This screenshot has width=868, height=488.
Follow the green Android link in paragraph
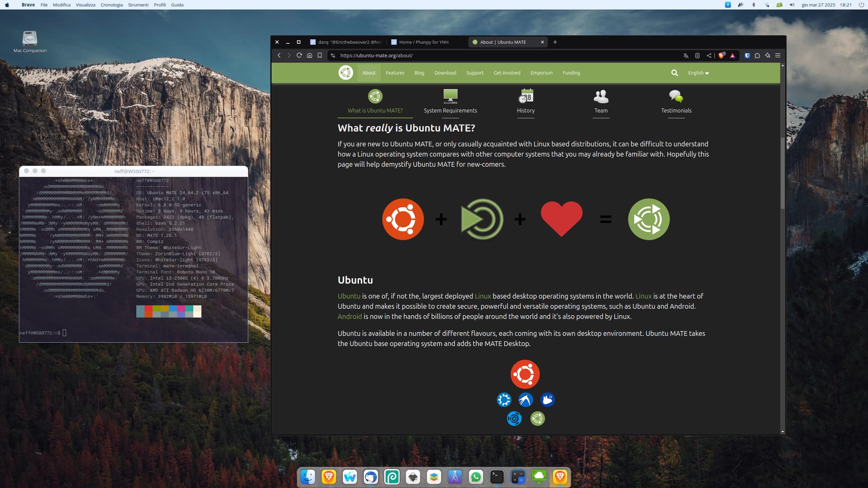[350, 316]
